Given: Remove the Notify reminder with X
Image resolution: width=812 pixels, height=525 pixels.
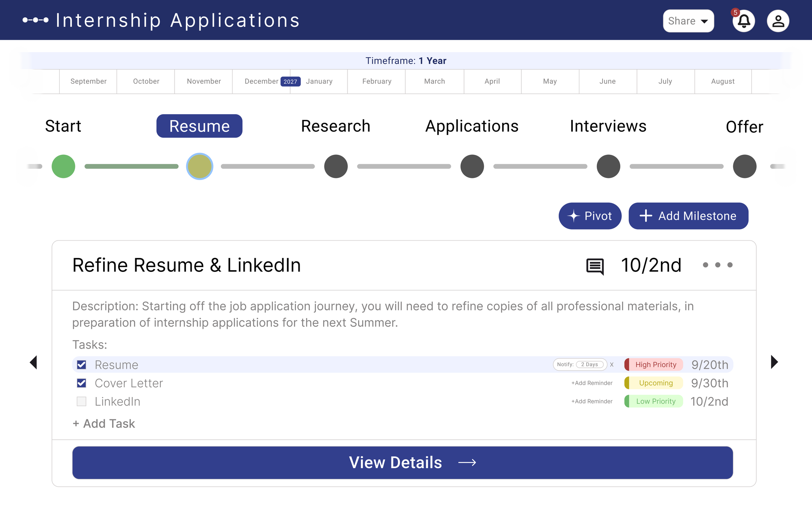Looking at the screenshot, I should (x=611, y=364).
